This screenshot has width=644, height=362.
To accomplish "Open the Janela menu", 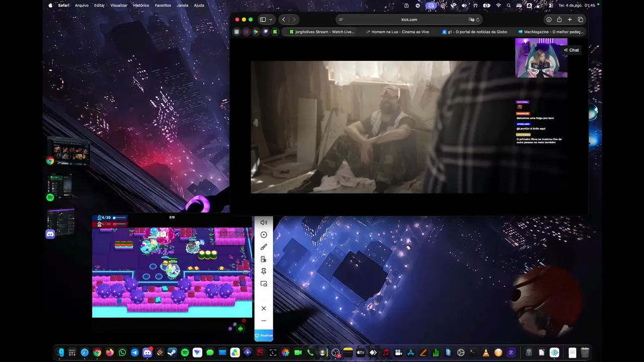I will pos(183,5).
